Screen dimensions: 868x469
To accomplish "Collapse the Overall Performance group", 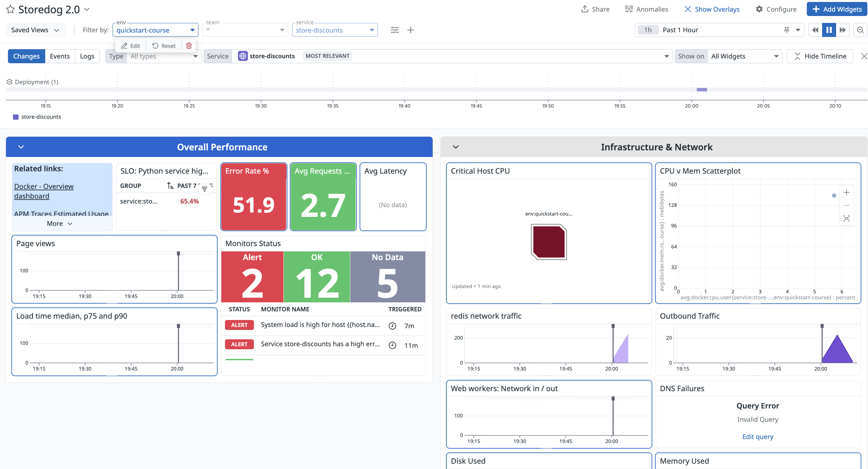I will [x=21, y=147].
